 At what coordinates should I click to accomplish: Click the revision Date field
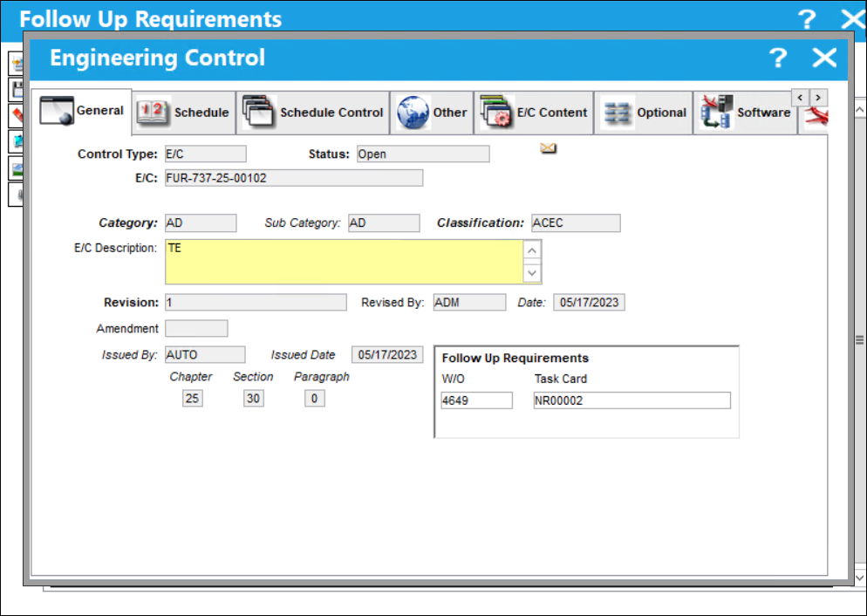(590, 303)
